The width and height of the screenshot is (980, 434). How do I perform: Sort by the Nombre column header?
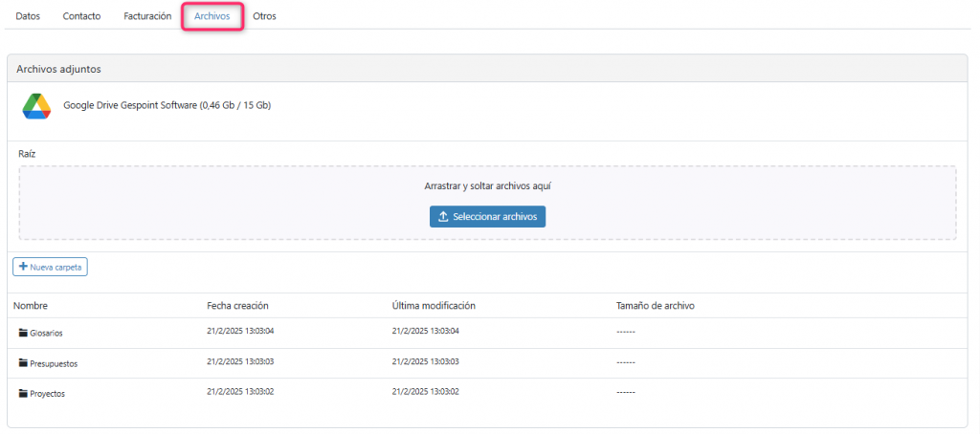click(x=31, y=306)
